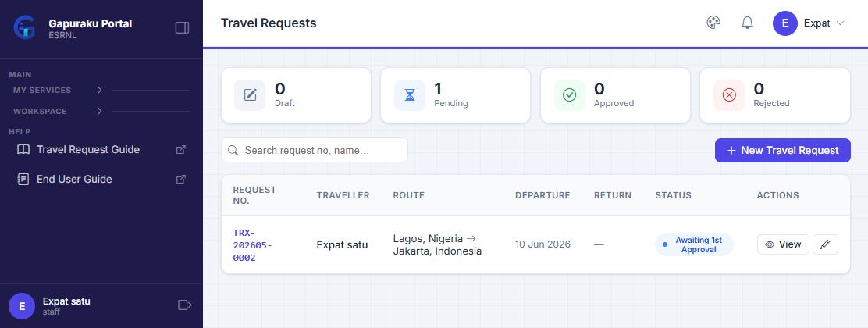
Task: Click external-link icon beside Travel Request Guide
Action: 180,150
